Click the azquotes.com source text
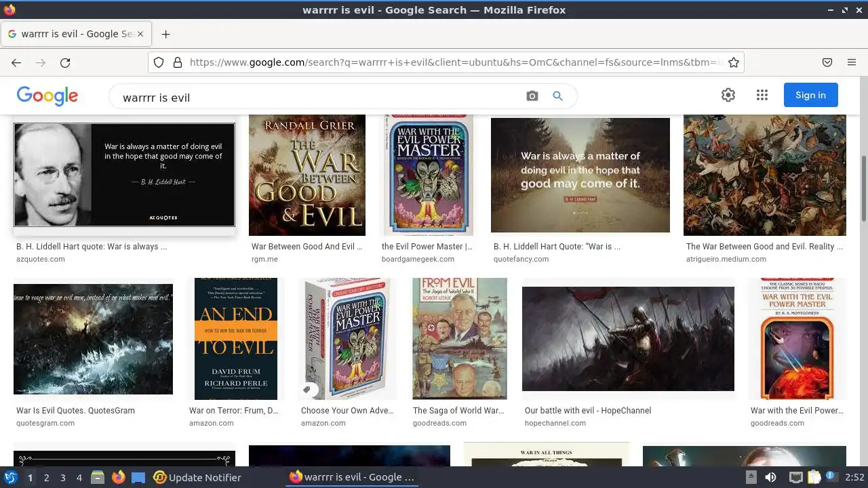The width and height of the screenshot is (868, 488). (41, 259)
